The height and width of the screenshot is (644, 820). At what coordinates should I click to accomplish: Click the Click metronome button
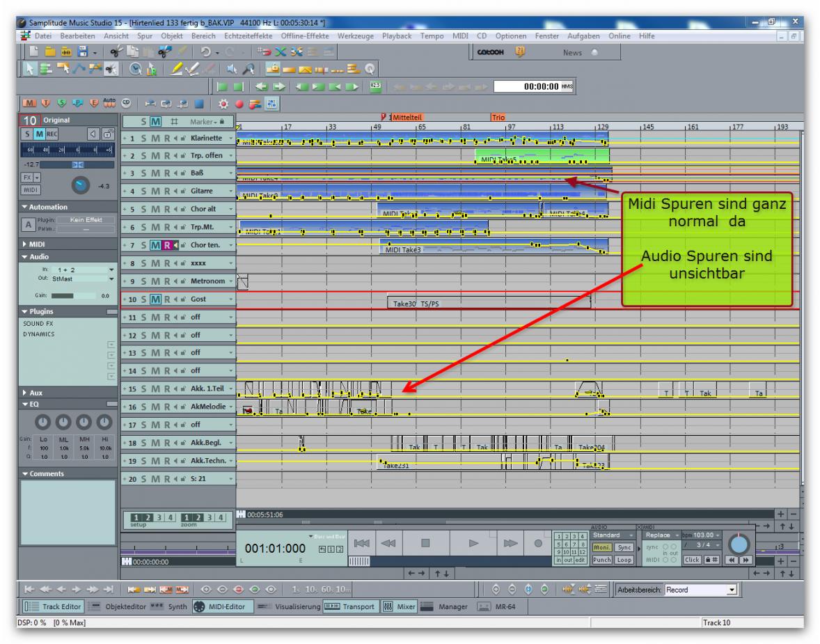[x=692, y=560]
